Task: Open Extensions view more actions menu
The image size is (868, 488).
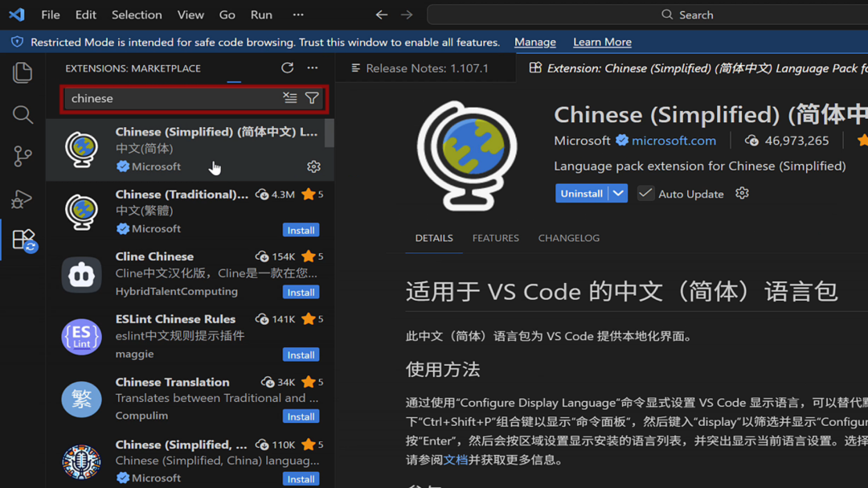Action: pos(312,68)
